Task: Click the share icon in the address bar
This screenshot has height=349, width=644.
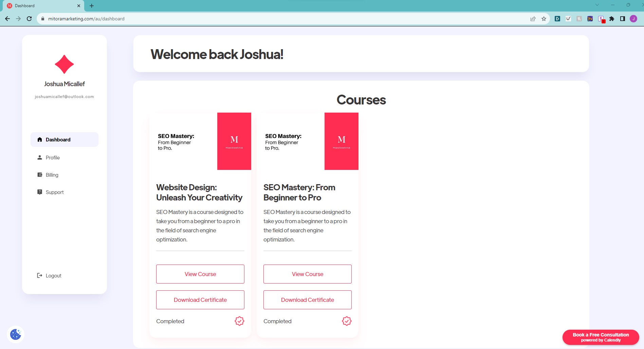Action: (x=532, y=19)
